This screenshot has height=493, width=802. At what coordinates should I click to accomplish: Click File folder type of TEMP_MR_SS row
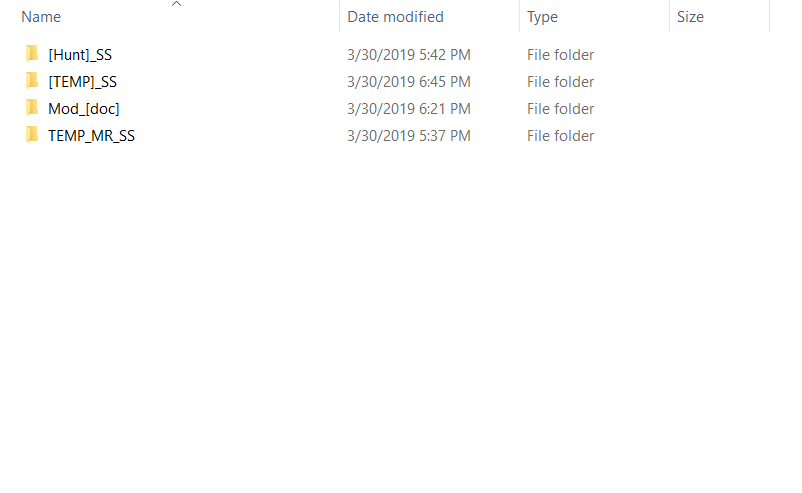click(x=561, y=136)
